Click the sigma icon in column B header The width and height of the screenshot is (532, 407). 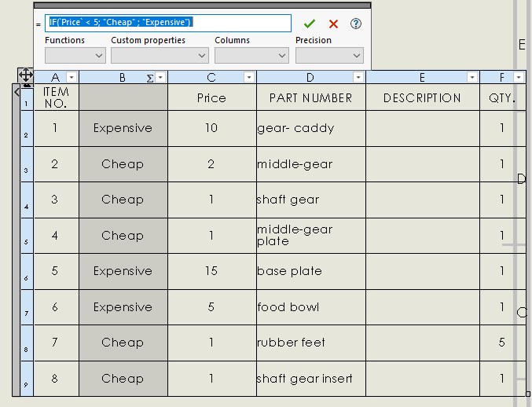(x=149, y=78)
